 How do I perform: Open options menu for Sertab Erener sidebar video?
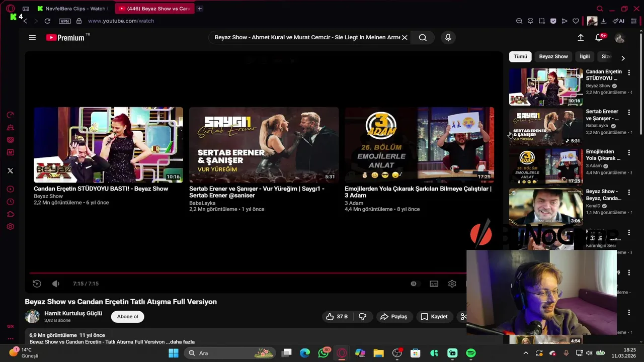point(629,112)
